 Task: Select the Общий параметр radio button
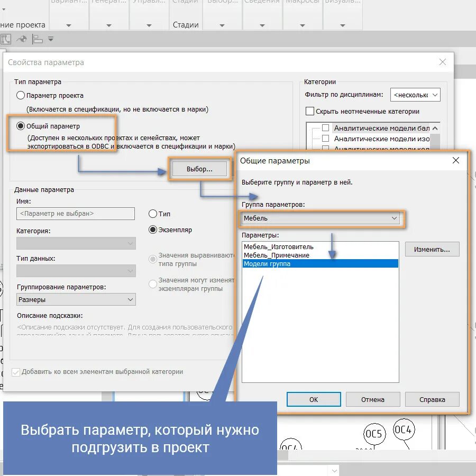pos(20,126)
